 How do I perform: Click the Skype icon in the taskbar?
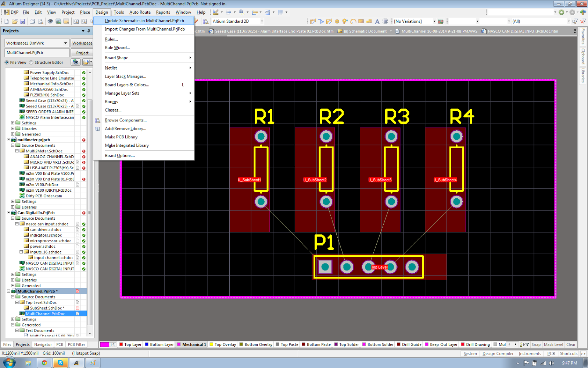pyautogui.click(x=60, y=362)
